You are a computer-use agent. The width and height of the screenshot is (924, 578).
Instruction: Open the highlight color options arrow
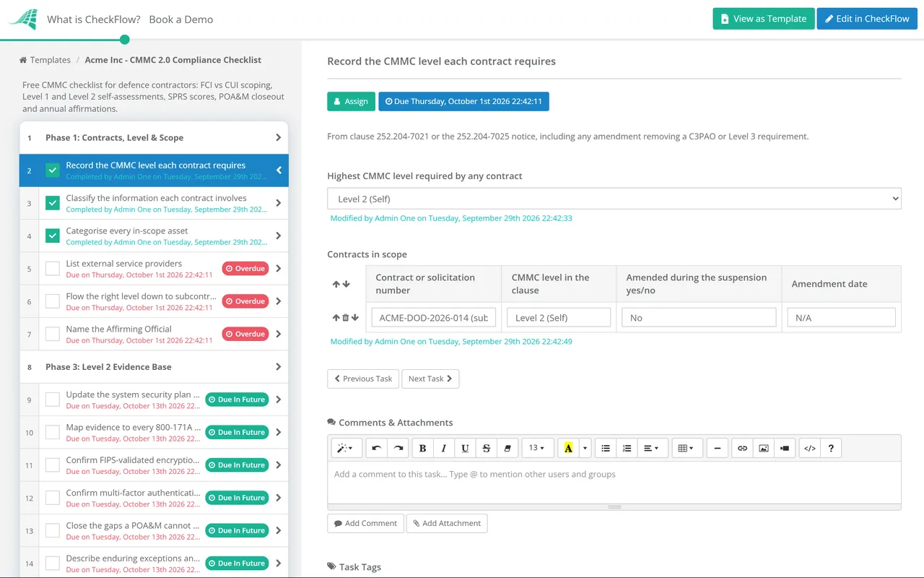[585, 448]
